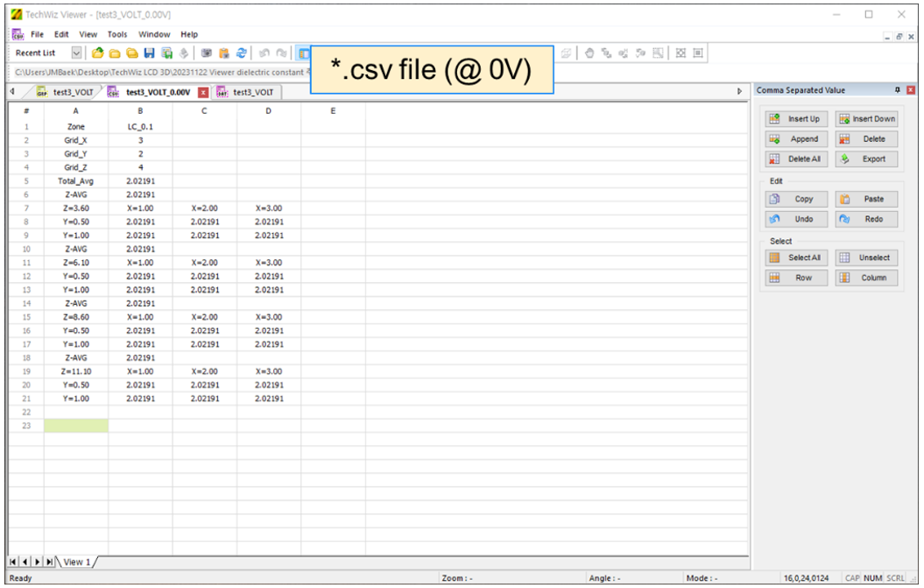
Task: Open the Tools menu
Action: click(117, 34)
